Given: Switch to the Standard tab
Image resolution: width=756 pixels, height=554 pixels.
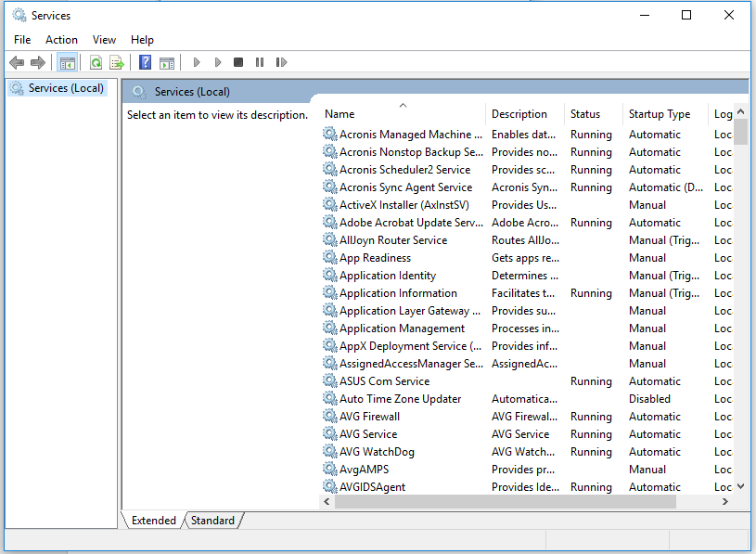Looking at the screenshot, I should coord(212,521).
